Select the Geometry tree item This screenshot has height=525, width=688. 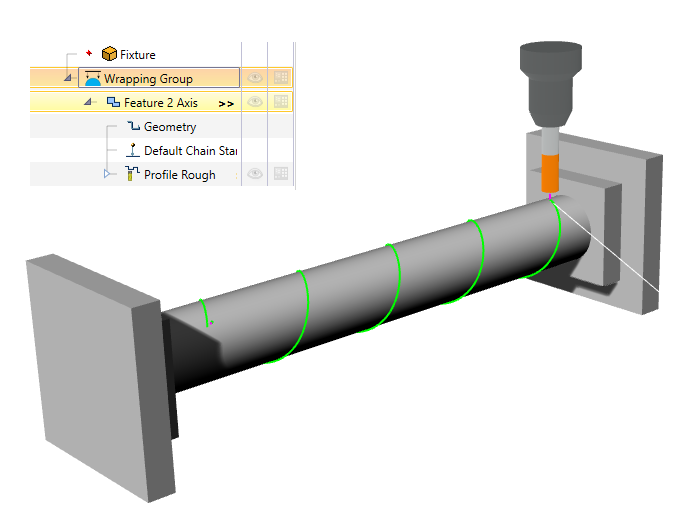[x=170, y=127]
